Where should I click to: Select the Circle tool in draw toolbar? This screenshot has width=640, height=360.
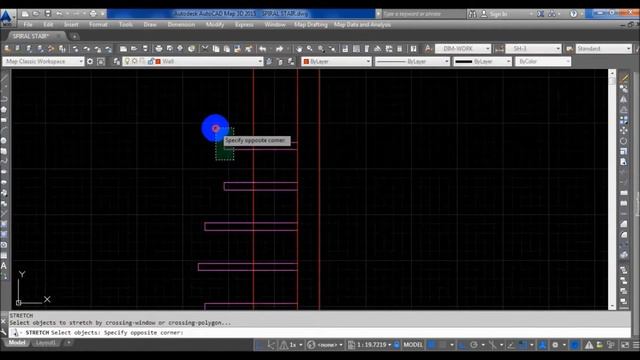pos(4,140)
